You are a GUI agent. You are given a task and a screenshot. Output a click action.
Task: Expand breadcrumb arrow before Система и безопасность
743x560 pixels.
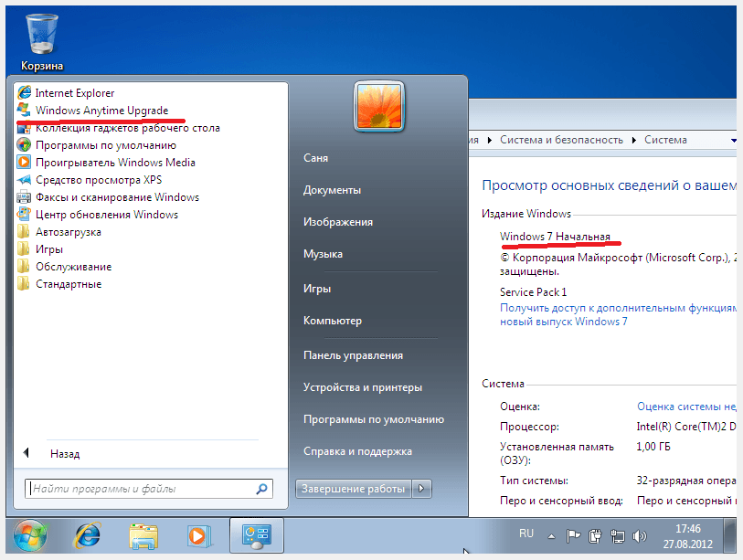point(490,140)
